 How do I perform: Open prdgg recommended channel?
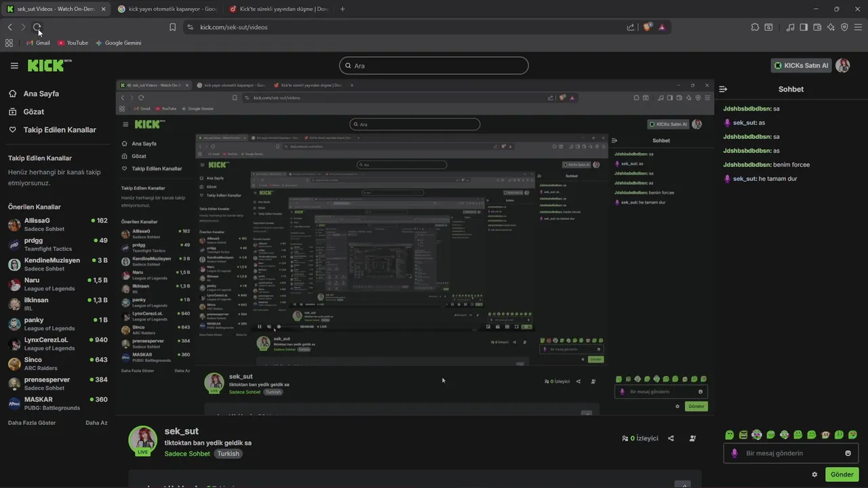(58, 245)
